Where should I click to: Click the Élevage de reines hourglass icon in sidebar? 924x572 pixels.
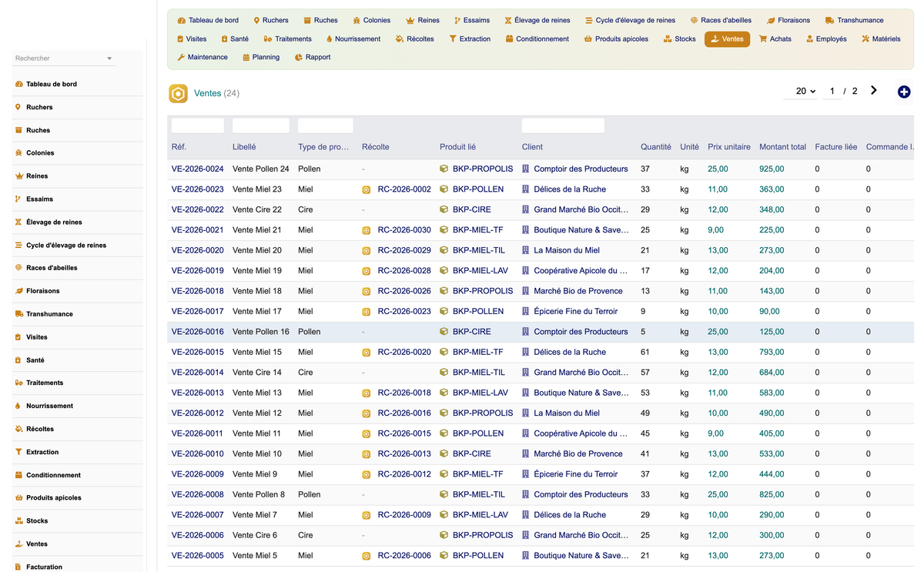click(18, 222)
